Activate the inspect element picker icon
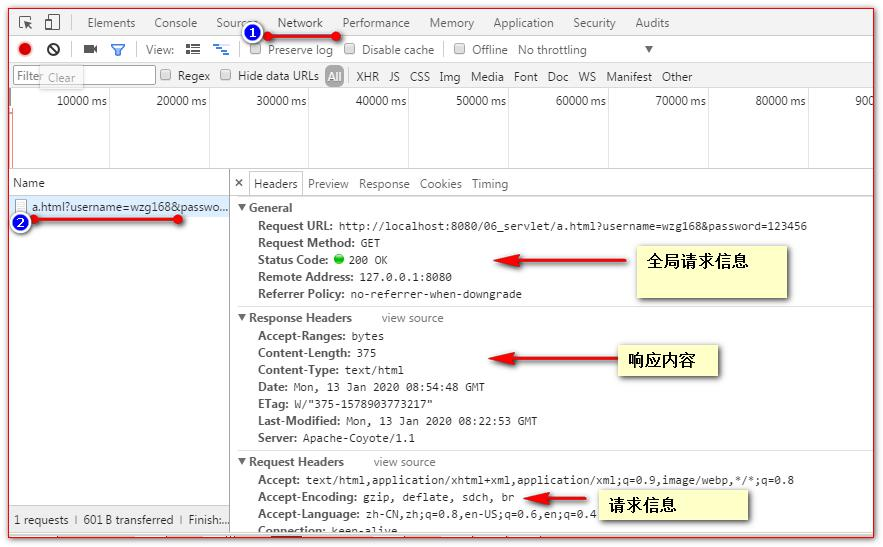Viewport: 883px width, 547px height. click(x=25, y=23)
